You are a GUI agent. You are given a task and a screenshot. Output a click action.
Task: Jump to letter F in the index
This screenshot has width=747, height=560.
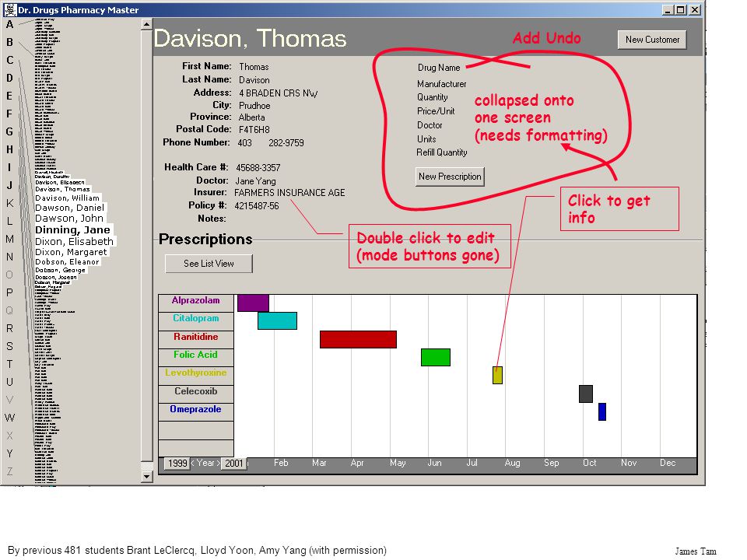(9, 114)
